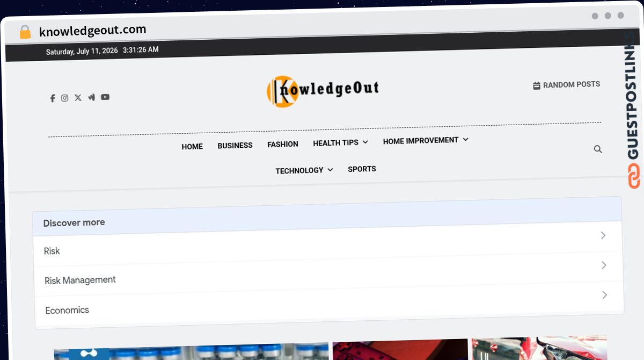The image size is (644, 360).
Task: Open the Sports menu item
Action: pyautogui.click(x=362, y=169)
